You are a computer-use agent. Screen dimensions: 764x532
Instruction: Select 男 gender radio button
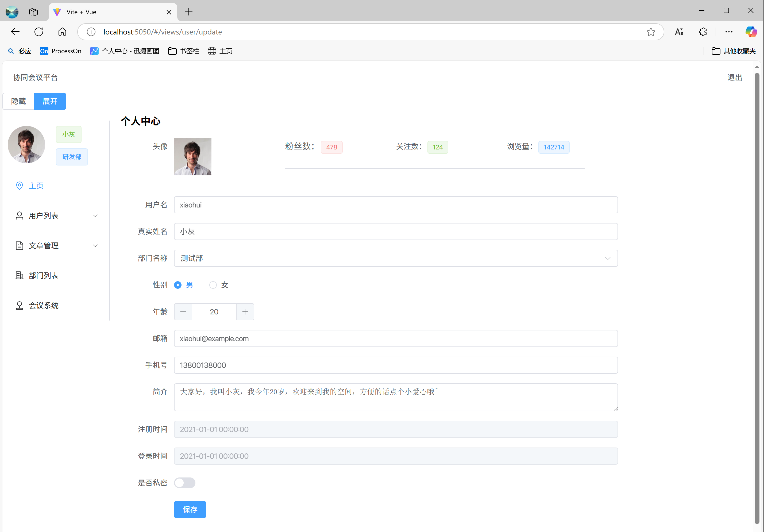pyautogui.click(x=178, y=285)
